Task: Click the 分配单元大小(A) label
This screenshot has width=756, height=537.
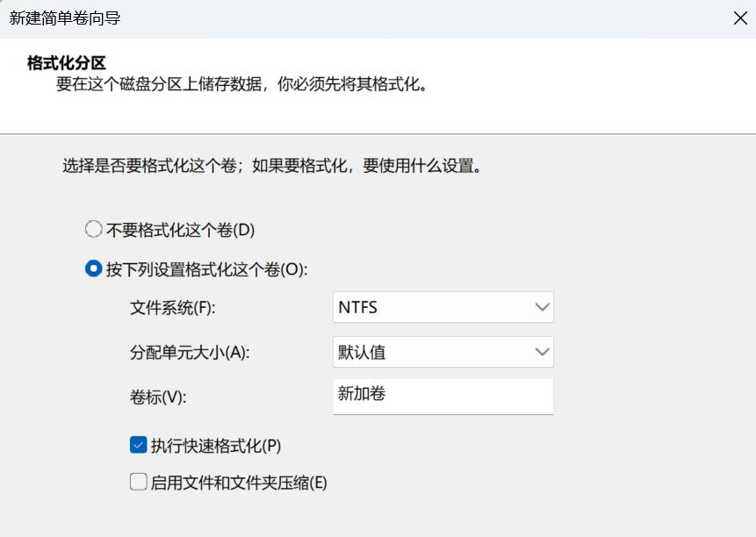Action: tap(190, 353)
